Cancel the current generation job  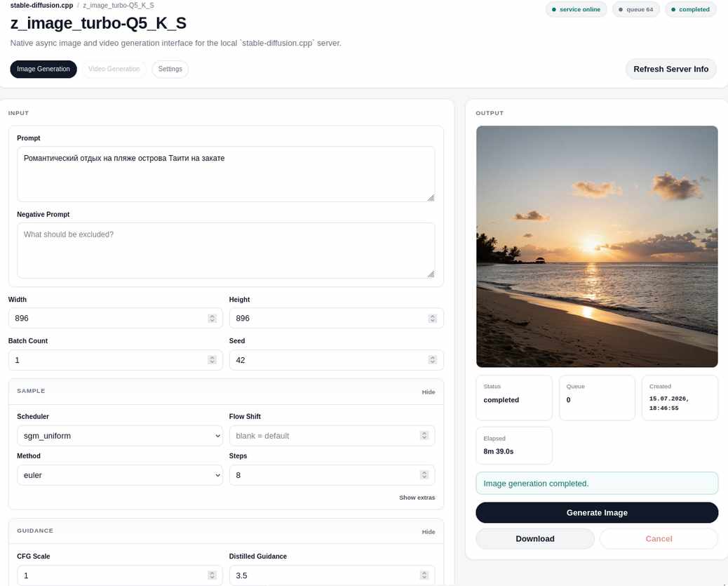(659, 538)
